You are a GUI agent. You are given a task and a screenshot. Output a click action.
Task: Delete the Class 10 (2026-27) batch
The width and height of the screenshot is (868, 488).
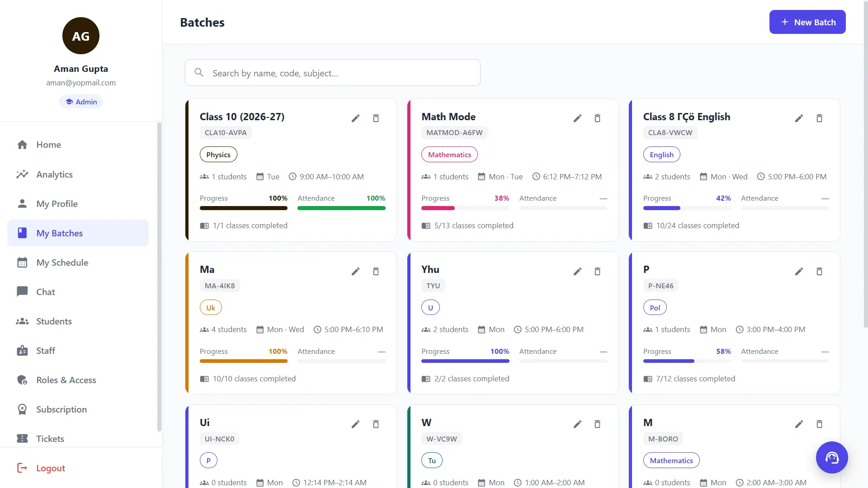pos(376,118)
